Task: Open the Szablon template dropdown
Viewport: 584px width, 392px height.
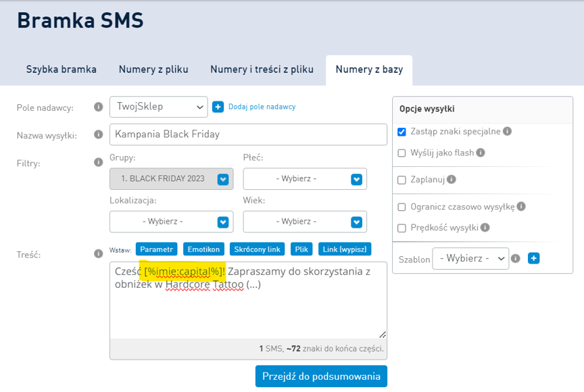Action: [470, 258]
